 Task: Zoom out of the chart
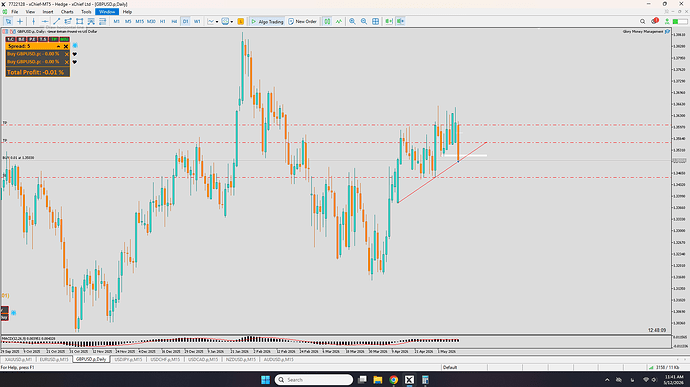[x=364, y=21]
